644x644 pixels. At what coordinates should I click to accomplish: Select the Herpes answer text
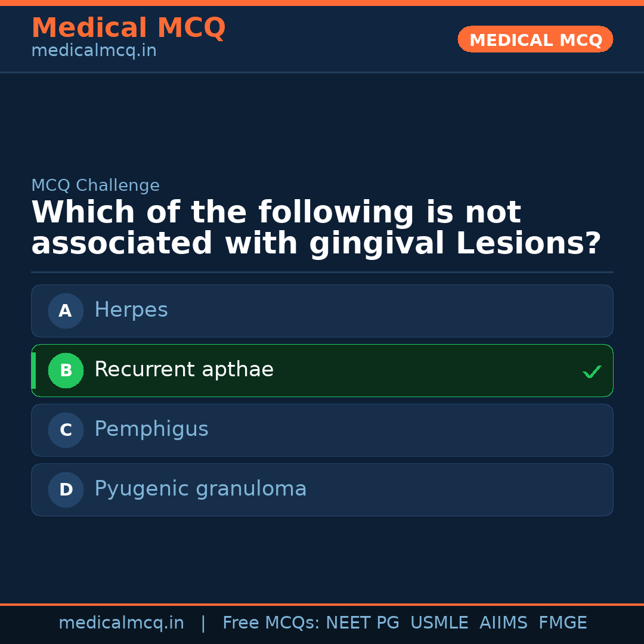point(131,310)
